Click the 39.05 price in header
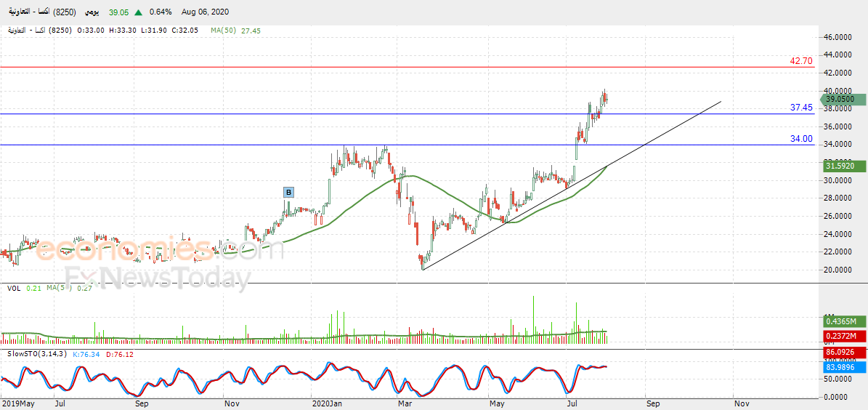This screenshot has width=868, height=410. tap(118, 12)
